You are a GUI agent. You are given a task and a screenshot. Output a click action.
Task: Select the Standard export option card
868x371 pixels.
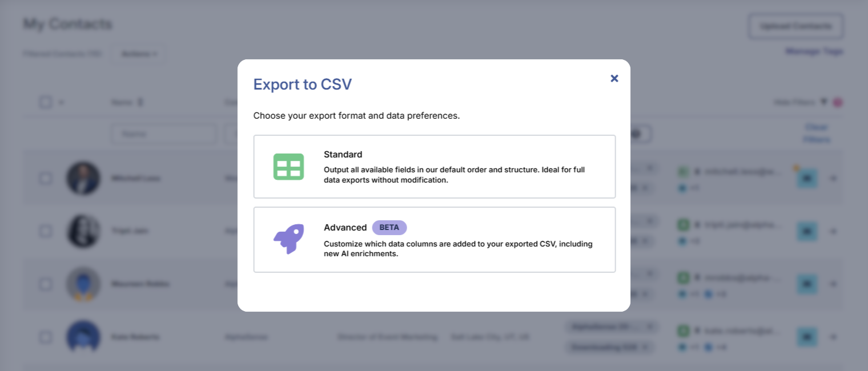click(435, 166)
